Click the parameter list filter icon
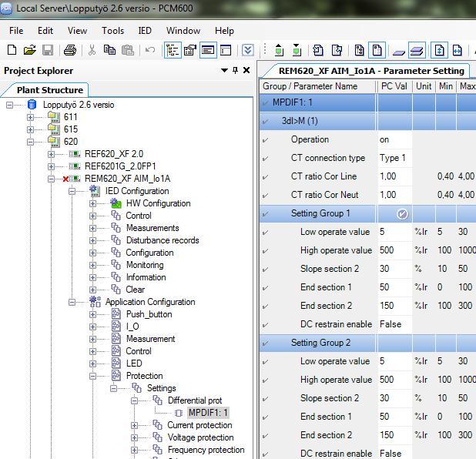The image size is (476, 459). [359, 50]
